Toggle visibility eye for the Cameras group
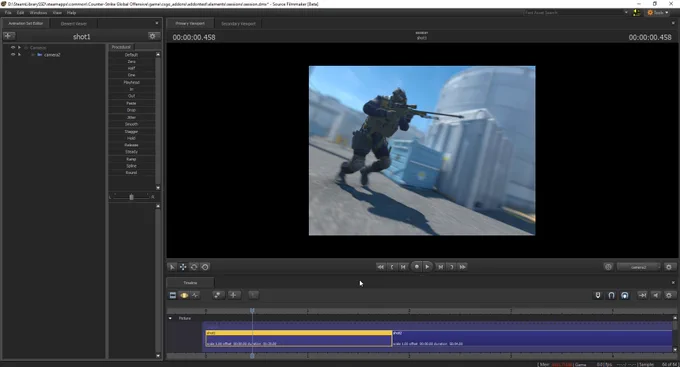680x367 pixels. pyautogui.click(x=13, y=47)
